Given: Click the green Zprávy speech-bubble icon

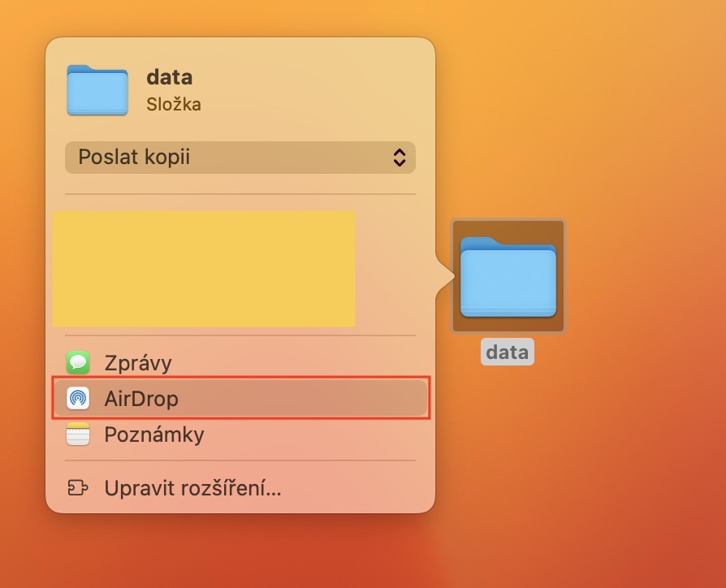Looking at the screenshot, I should pos(78,362).
